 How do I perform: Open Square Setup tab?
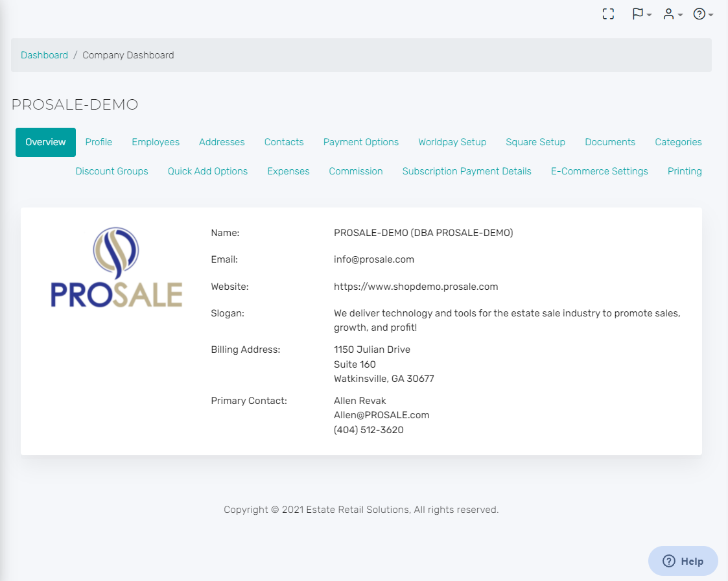pyautogui.click(x=535, y=142)
